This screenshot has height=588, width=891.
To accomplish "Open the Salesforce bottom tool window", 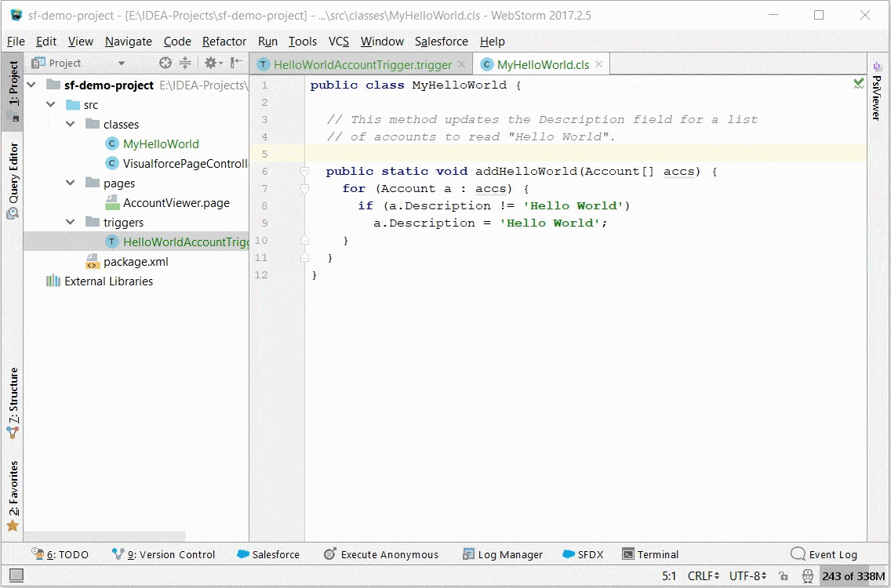I will click(x=268, y=554).
